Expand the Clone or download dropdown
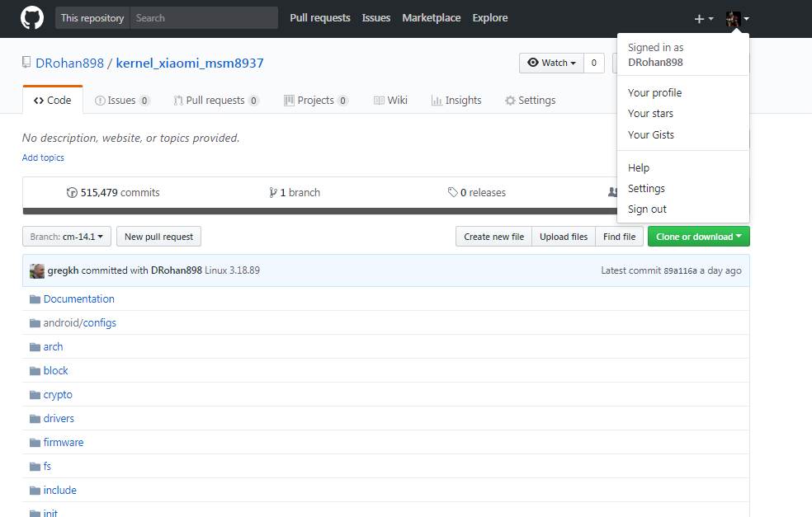This screenshot has width=812, height=517. 699,237
